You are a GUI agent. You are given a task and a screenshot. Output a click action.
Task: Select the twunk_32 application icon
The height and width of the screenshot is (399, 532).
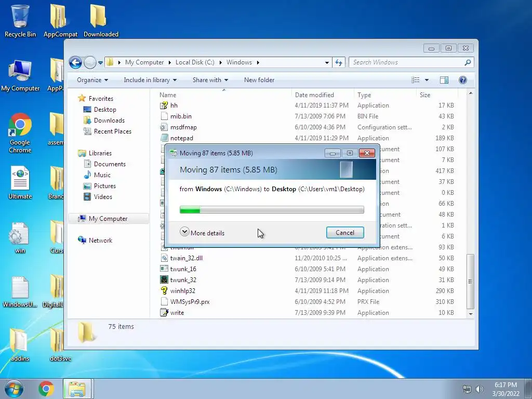164,280
